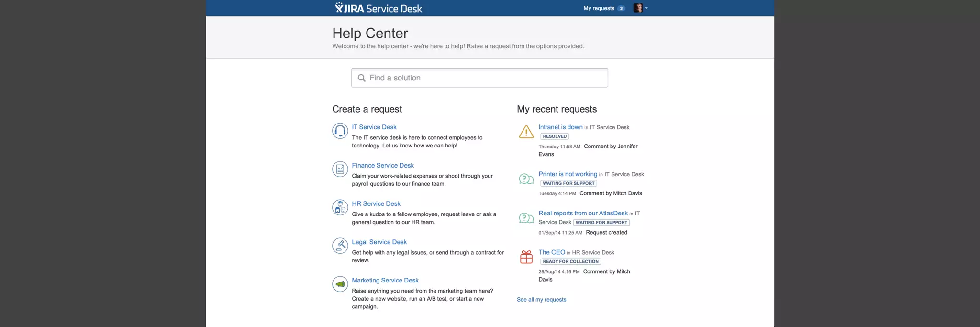The width and height of the screenshot is (980, 327).
Task: Click the RESOLVED status badge
Action: [555, 136]
